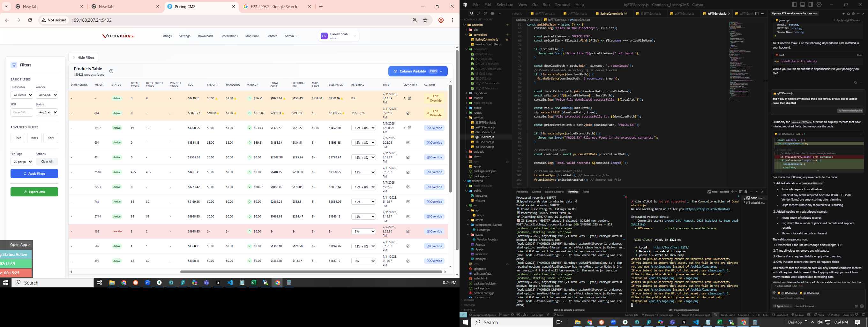Expand migrations folder in Cursor explorer
The width and height of the screenshot is (868, 327).
point(480,93)
